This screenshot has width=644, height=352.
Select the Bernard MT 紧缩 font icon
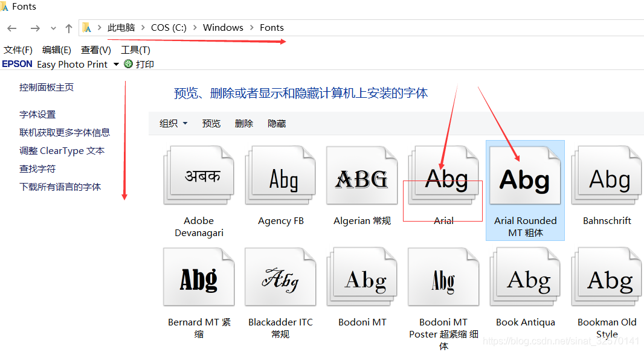tap(199, 277)
